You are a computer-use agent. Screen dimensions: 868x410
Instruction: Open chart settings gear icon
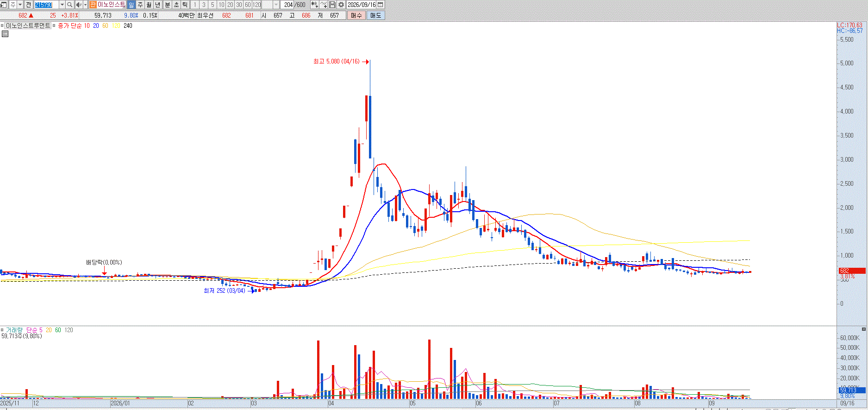coord(341,5)
